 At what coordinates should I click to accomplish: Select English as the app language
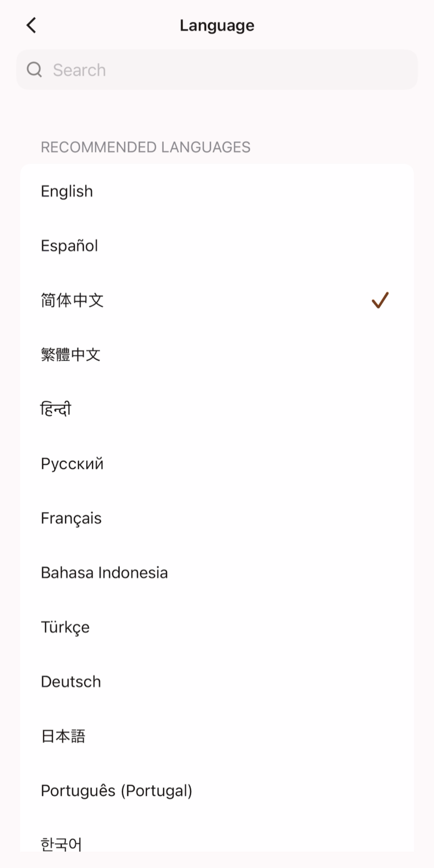click(x=66, y=191)
